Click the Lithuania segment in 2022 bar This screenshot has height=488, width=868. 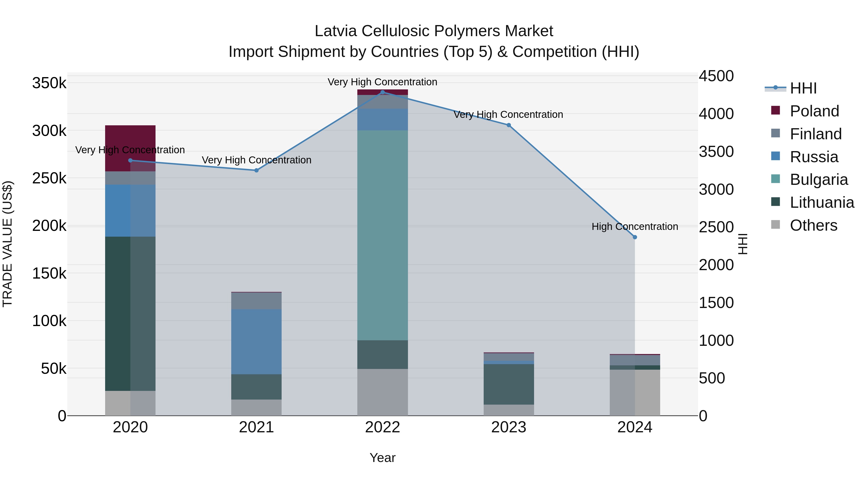pos(382,355)
